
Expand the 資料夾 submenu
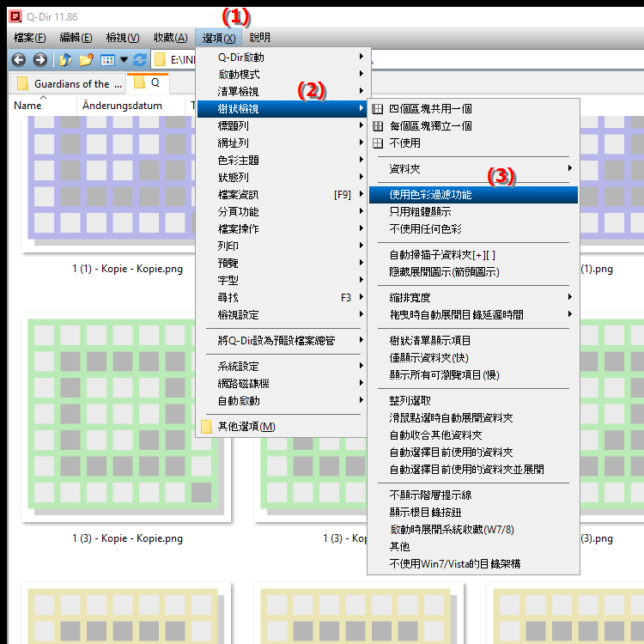click(473, 169)
